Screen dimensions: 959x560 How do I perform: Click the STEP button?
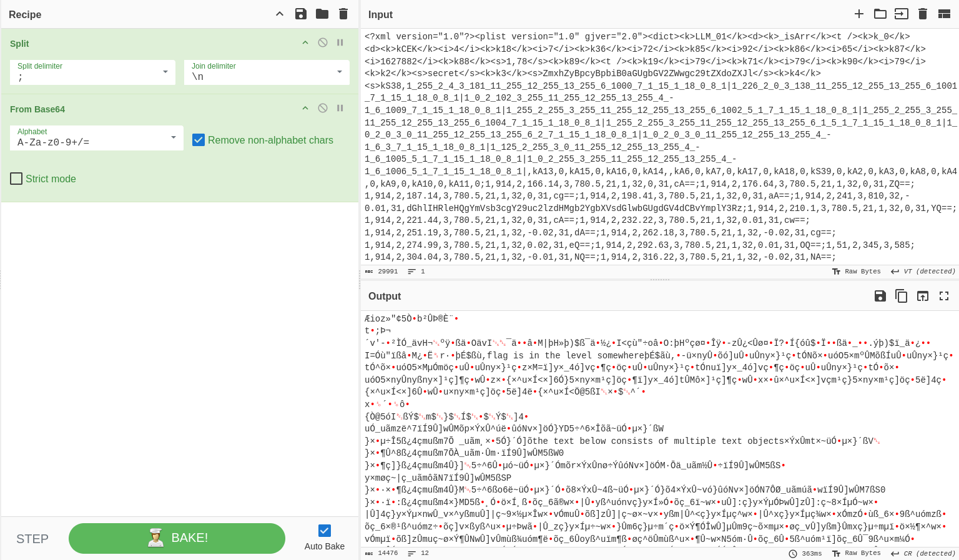(x=32, y=539)
